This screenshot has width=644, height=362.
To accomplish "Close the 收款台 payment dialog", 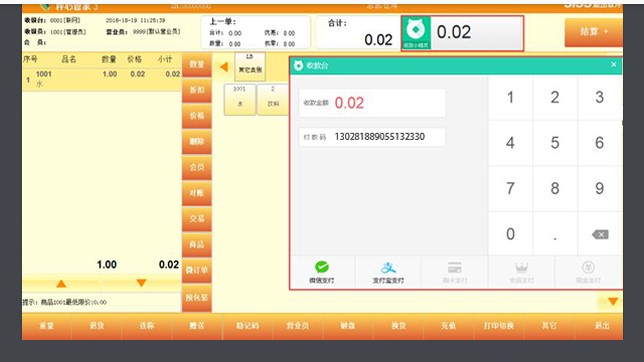I will tap(614, 65).
